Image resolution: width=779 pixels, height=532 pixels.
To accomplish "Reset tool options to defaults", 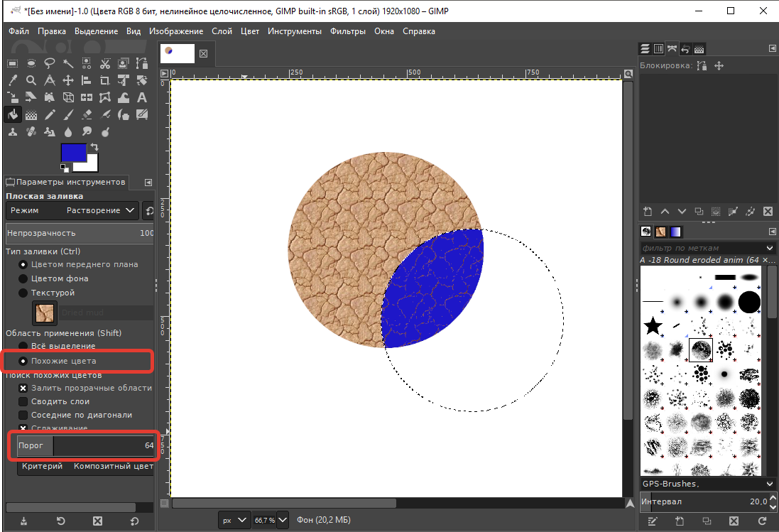I will pyautogui.click(x=135, y=521).
